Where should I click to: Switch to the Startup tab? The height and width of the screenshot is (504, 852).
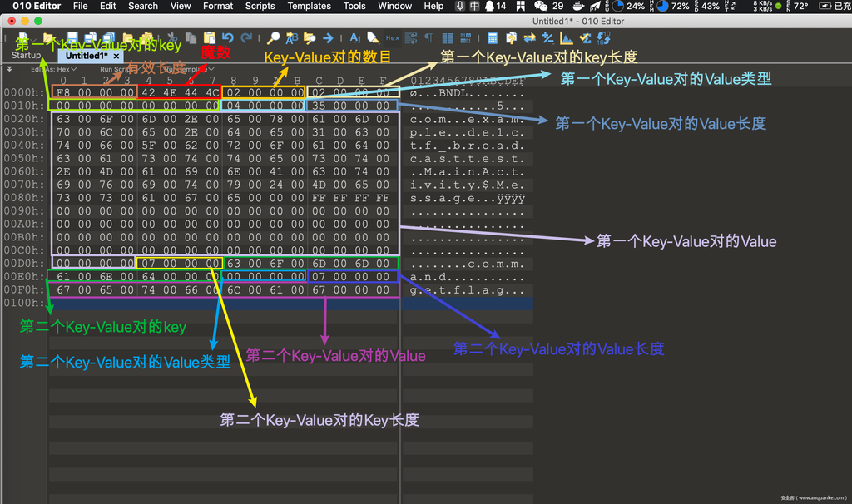26,56
